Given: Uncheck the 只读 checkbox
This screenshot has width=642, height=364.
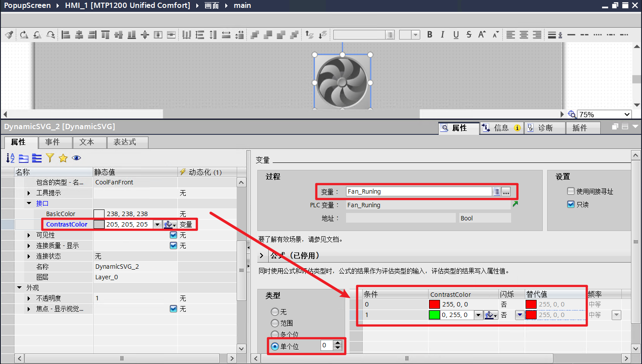Looking at the screenshot, I should [x=572, y=204].
